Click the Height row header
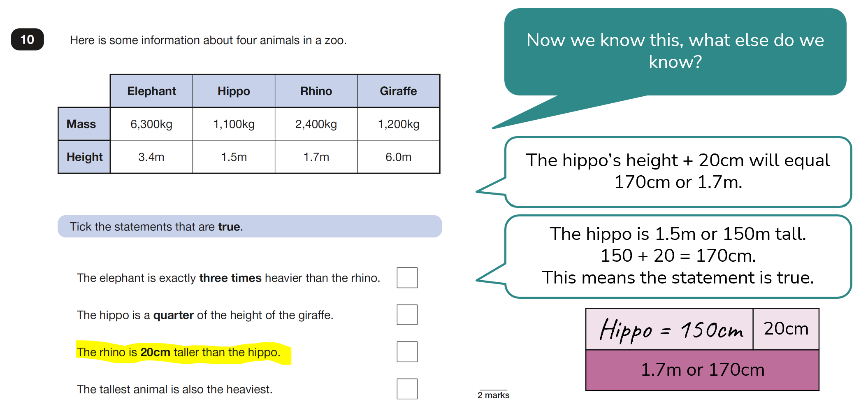This screenshot has width=868, height=409. tap(84, 157)
